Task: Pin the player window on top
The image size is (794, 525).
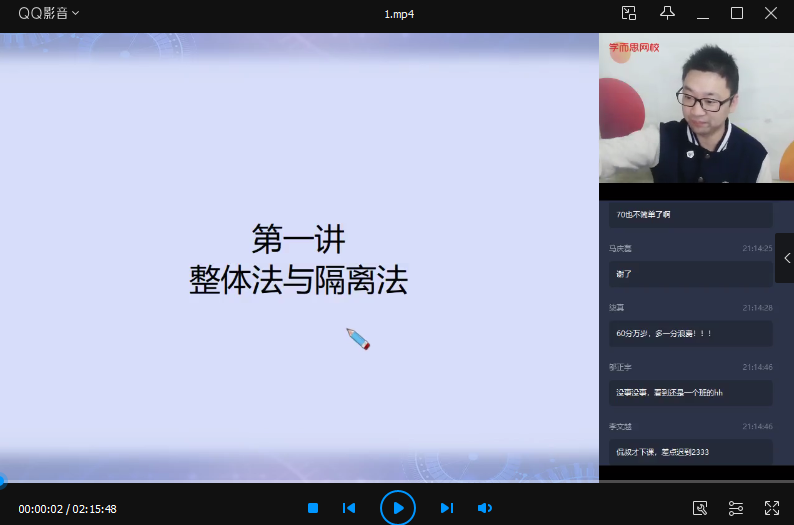Action: [x=667, y=13]
